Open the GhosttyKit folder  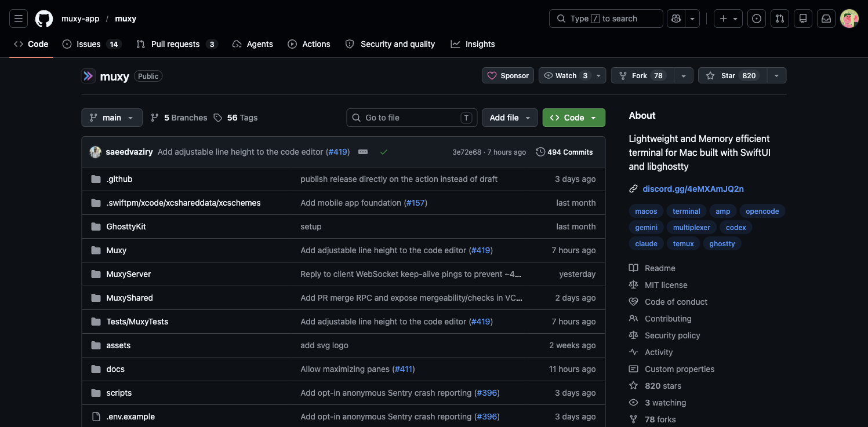pyautogui.click(x=126, y=227)
